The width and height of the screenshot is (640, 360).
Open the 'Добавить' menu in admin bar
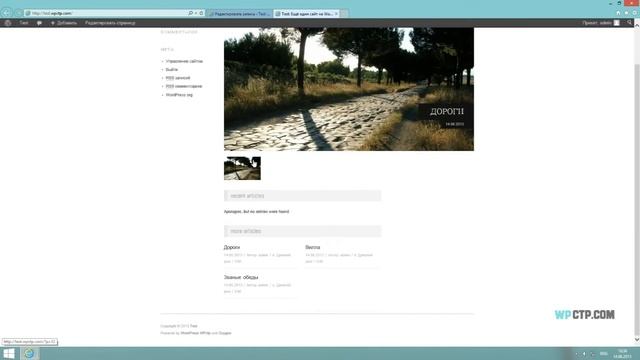click(x=64, y=23)
